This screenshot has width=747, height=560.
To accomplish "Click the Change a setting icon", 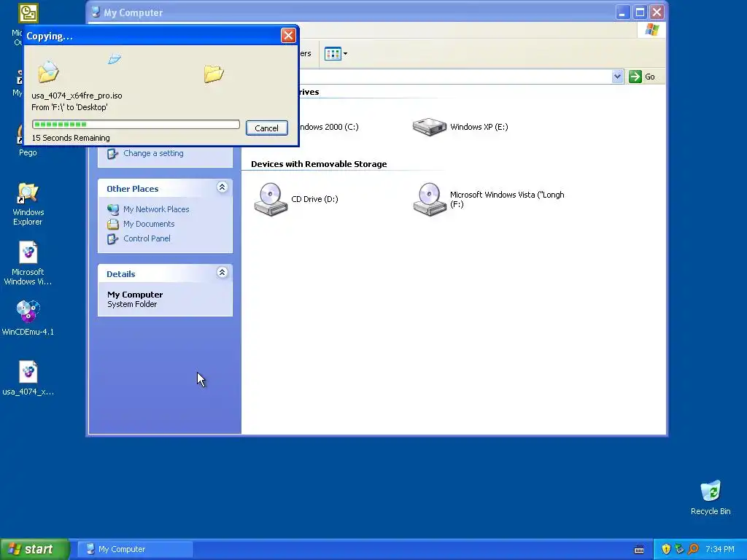I will pos(113,153).
